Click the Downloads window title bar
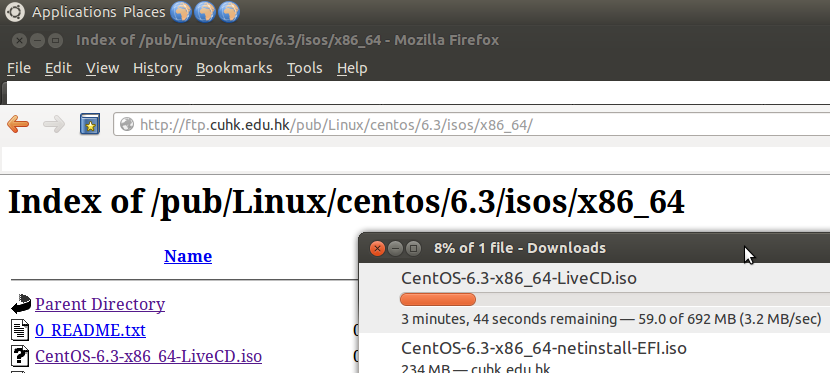830x373 pixels. (594, 248)
